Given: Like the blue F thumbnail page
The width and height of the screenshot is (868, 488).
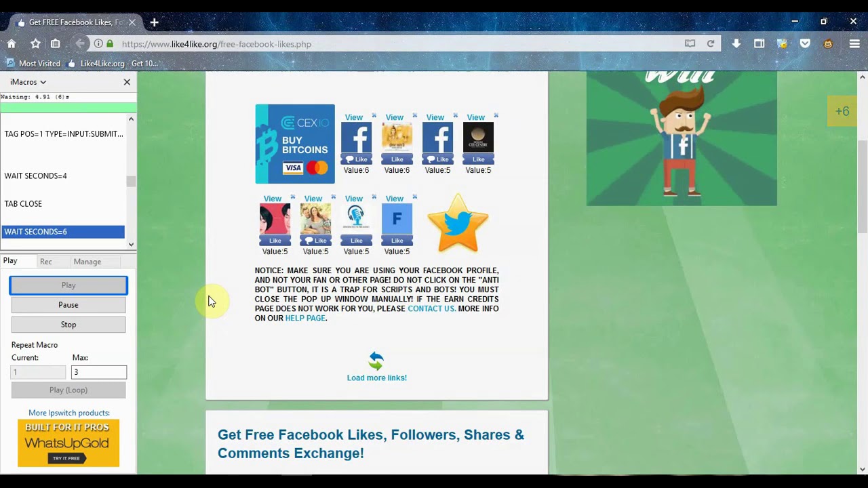Looking at the screenshot, I should point(397,241).
